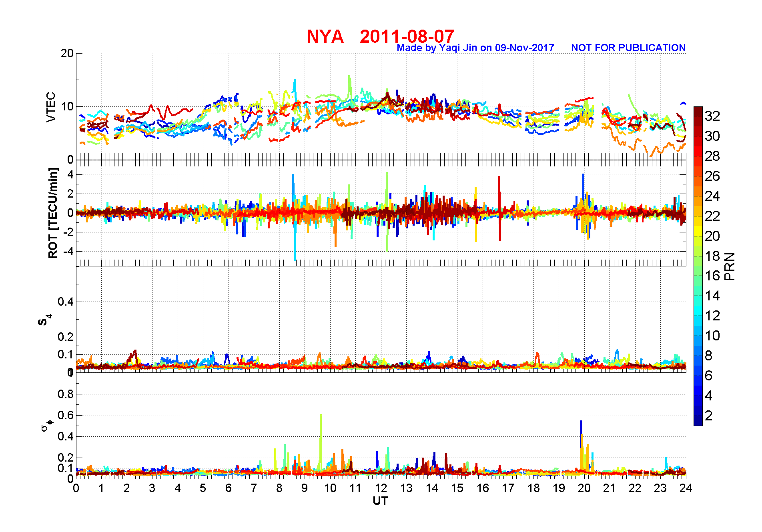Image resolution: width=762 pixels, height=532 pixels.
Task: Select the "VTEC" y-axis label
Action: tap(51, 107)
